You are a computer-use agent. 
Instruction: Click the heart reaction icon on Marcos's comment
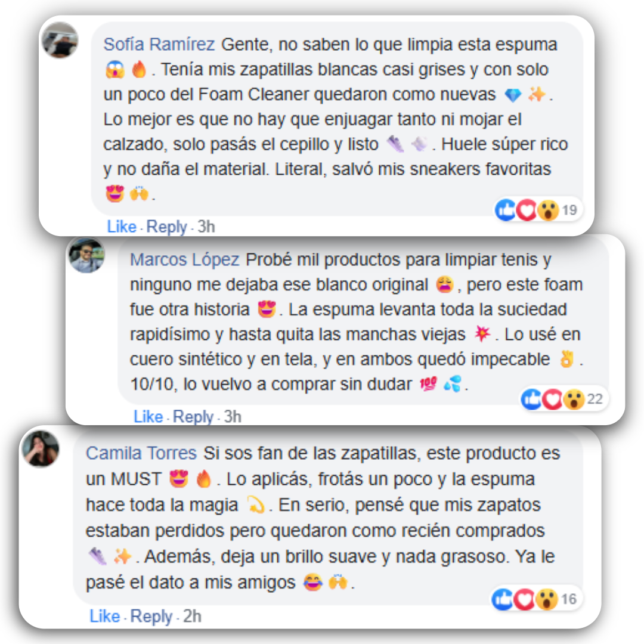tap(553, 399)
